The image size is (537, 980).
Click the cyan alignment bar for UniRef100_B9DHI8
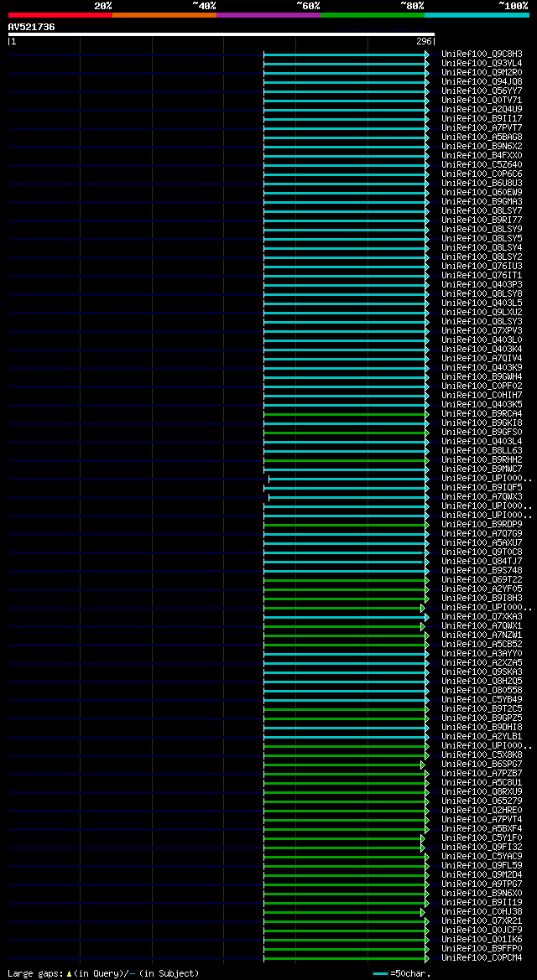click(346, 728)
